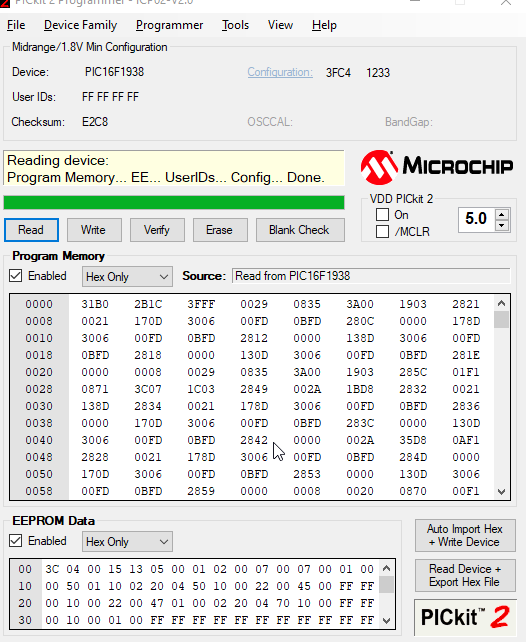The width and height of the screenshot is (526, 642).
Task: Click the Configuration link
Action: tap(280, 72)
